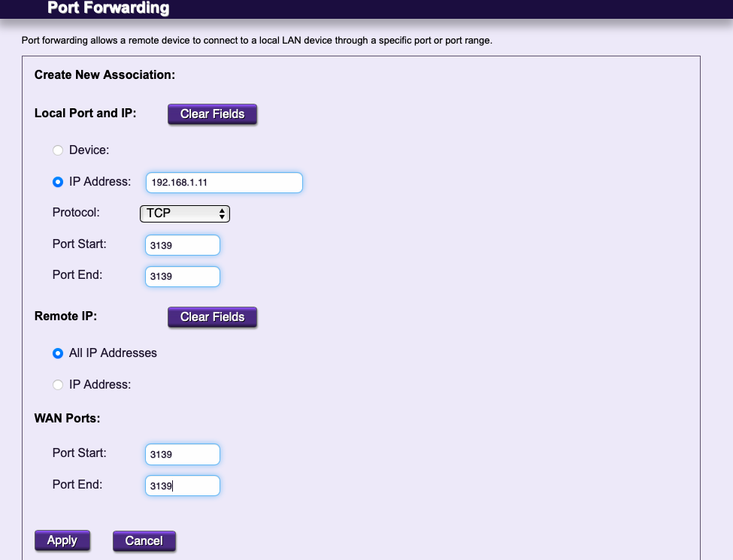Focus the 192.168.1.11 IP address field
Viewport: 733px width, 560px height.
pyautogui.click(x=224, y=183)
